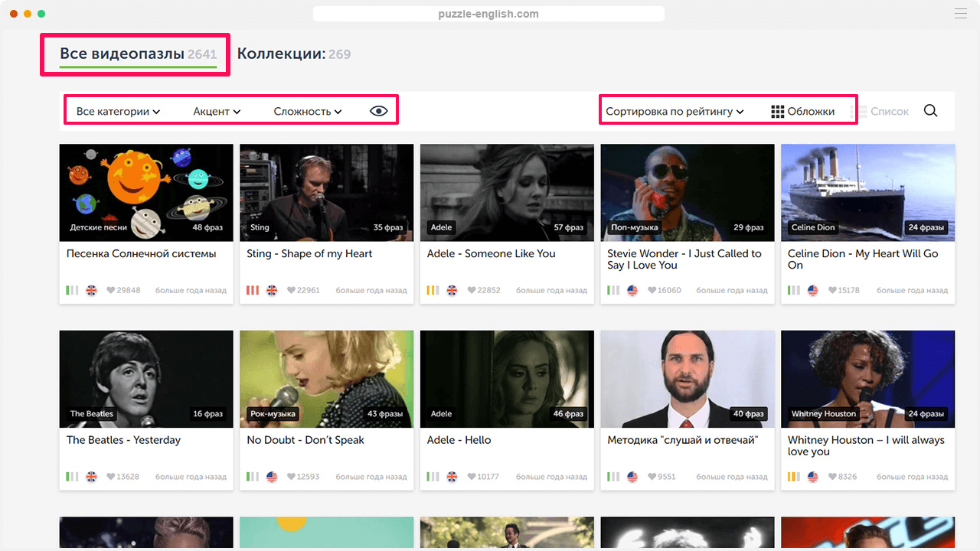The height and width of the screenshot is (551, 980).
Task: Click US flag on Celine Dion card
Action: pos(812,291)
